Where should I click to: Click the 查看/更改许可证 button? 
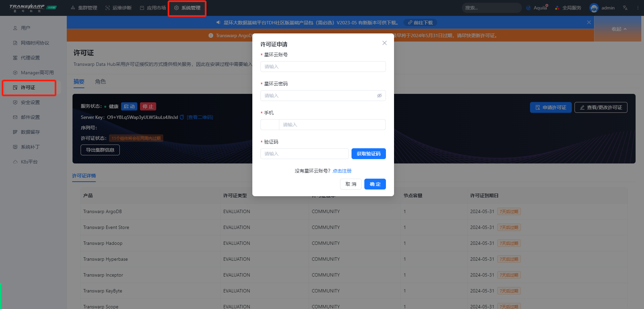(x=601, y=107)
